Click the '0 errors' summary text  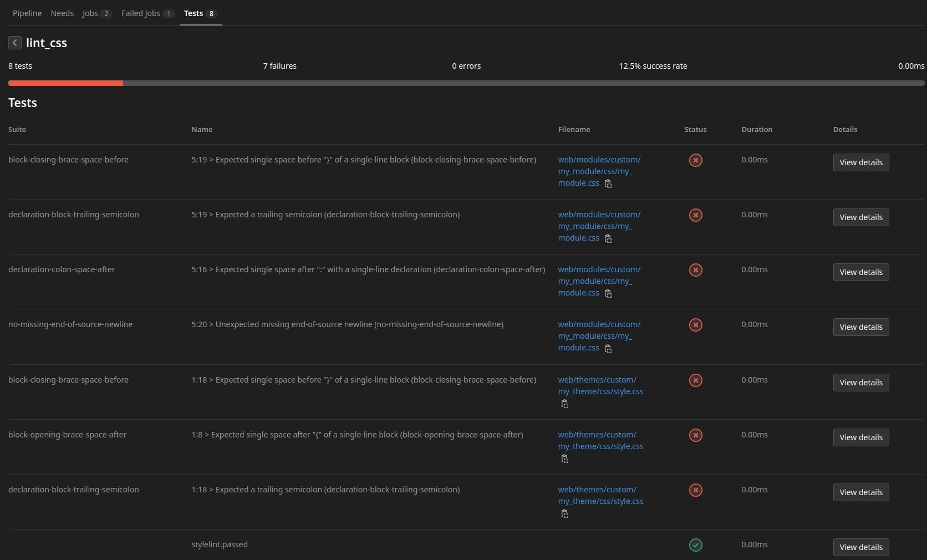pyautogui.click(x=466, y=66)
